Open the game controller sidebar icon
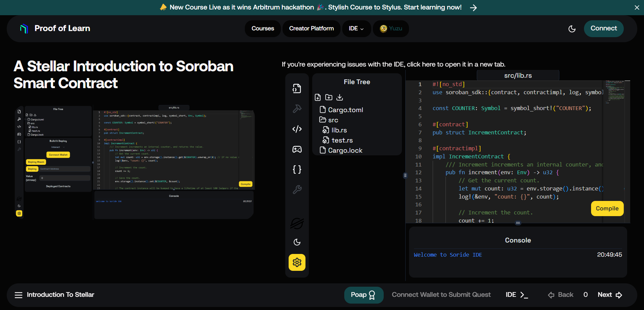The height and width of the screenshot is (310, 644). 297,149
